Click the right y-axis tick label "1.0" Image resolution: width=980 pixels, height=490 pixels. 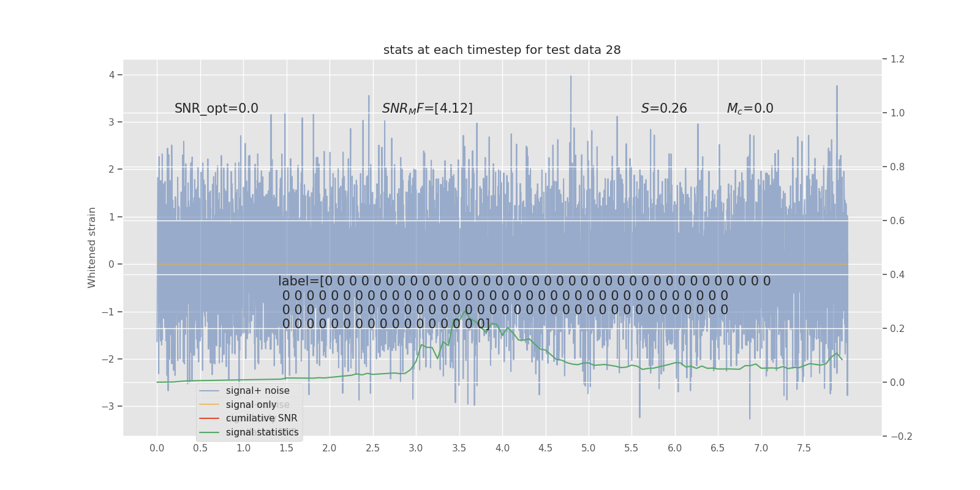click(x=897, y=113)
